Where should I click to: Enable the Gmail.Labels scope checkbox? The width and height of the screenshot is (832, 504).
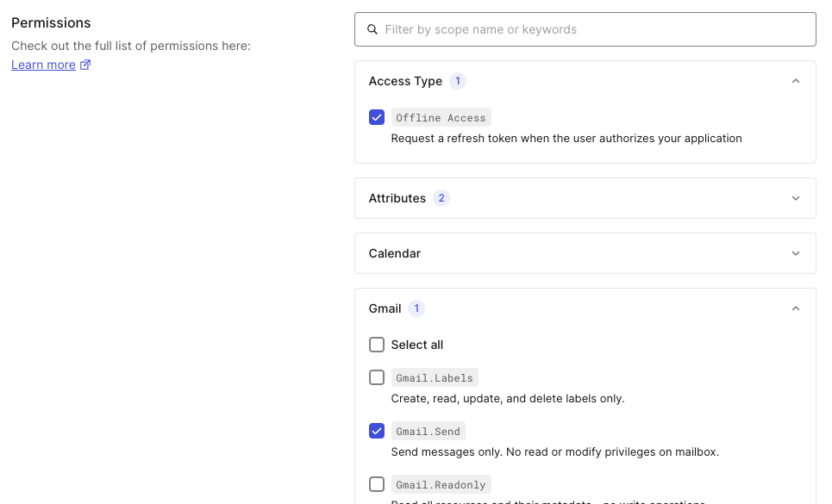[x=377, y=377]
